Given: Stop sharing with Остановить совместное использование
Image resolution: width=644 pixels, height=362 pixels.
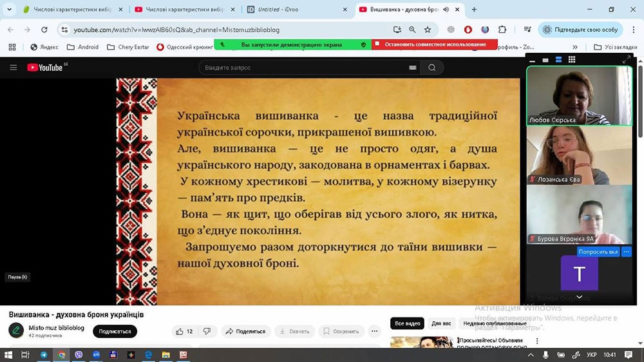Looking at the screenshot, I should pyautogui.click(x=435, y=44).
